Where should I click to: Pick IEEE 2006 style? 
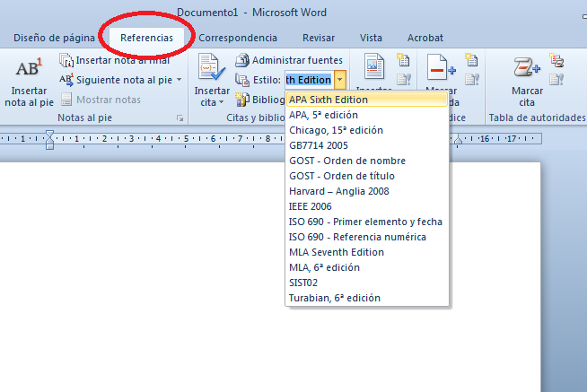click(x=367, y=206)
